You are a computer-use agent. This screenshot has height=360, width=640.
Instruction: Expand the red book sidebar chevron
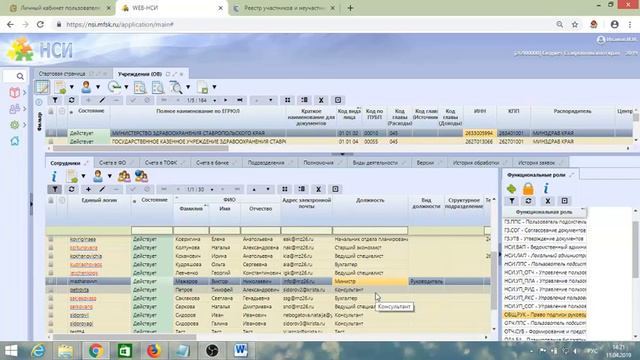24,93
